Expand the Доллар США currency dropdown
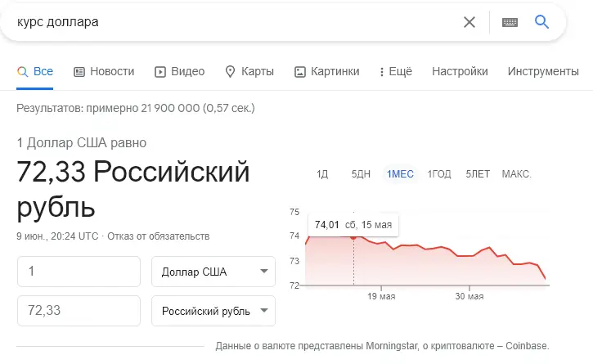This screenshot has height=364, width=593. pyautogui.click(x=213, y=272)
